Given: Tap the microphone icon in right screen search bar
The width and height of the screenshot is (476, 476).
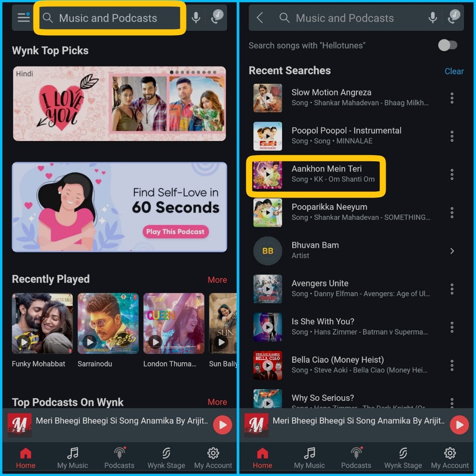Looking at the screenshot, I should [x=433, y=18].
